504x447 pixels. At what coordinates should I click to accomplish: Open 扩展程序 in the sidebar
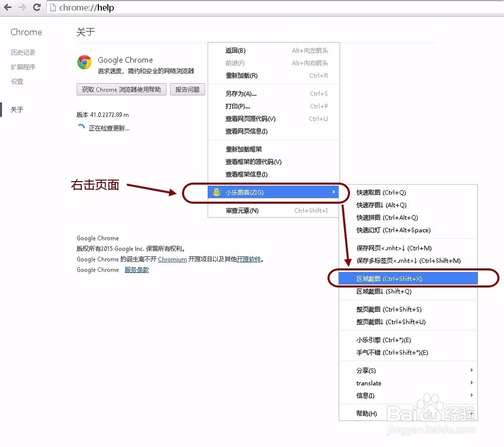pos(23,67)
